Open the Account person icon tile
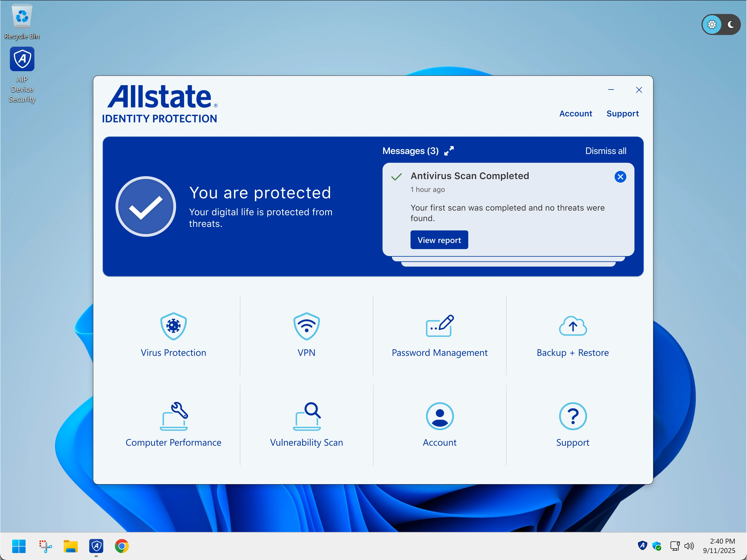 (440, 416)
